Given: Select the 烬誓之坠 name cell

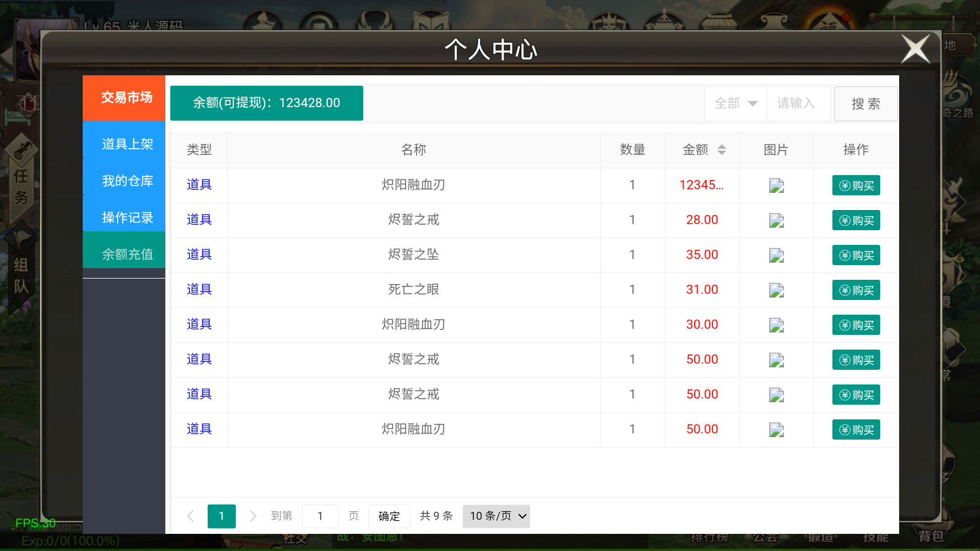Looking at the screenshot, I should tap(413, 255).
